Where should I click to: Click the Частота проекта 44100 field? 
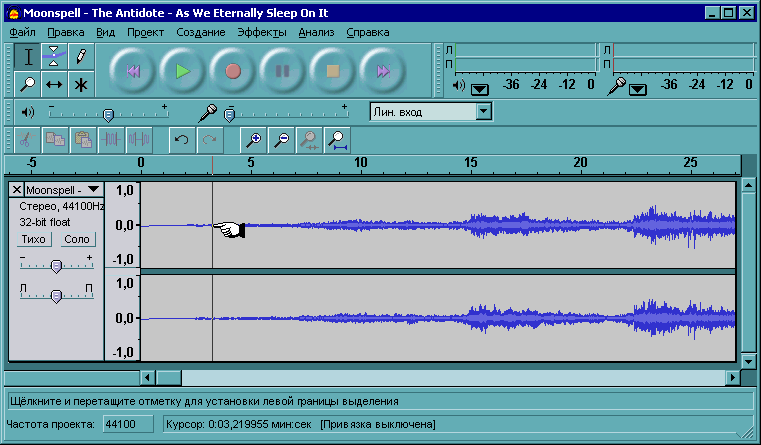pos(128,424)
